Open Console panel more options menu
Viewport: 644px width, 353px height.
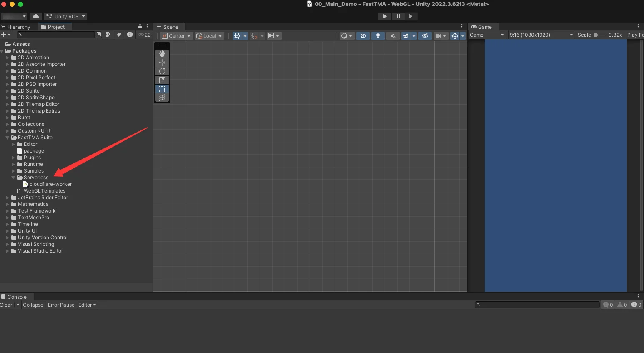[x=638, y=296]
